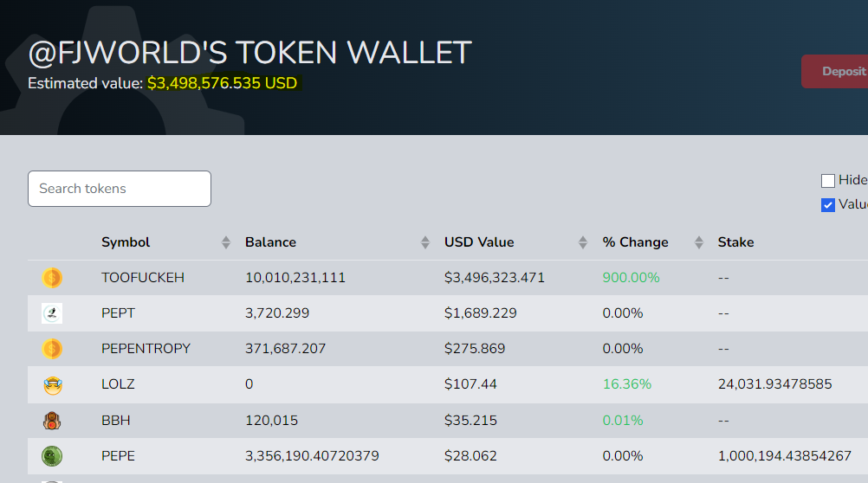The height and width of the screenshot is (483, 868).
Task: Click the Symbol column header
Action: point(126,242)
